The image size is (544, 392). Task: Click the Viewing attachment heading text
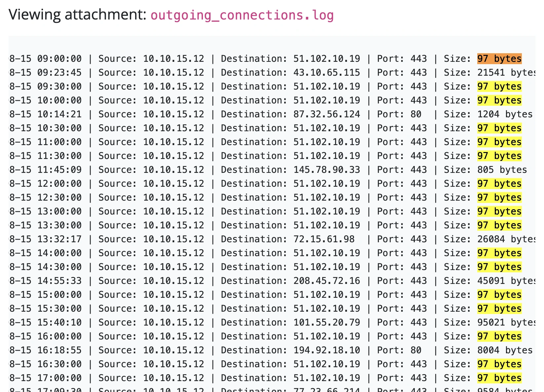coord(77,15)
